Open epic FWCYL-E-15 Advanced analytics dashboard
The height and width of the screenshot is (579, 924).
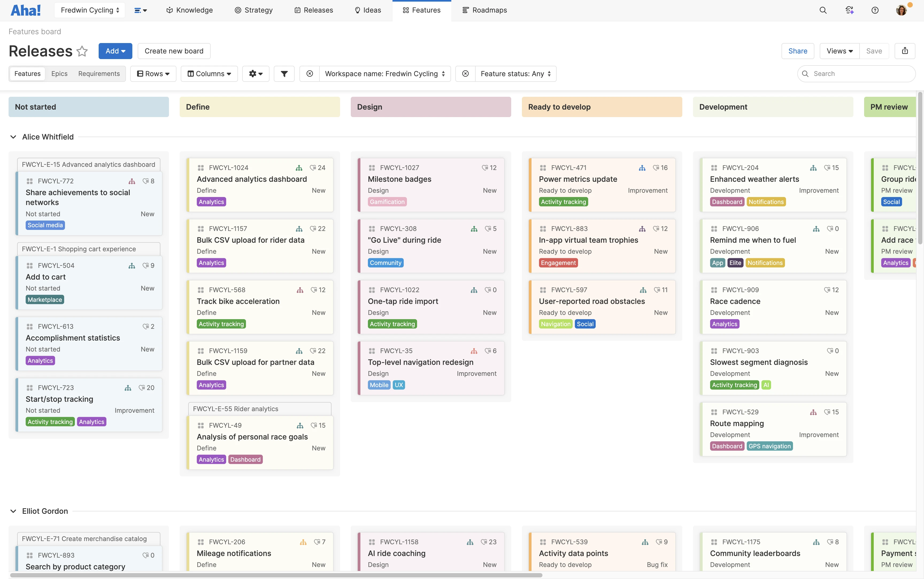(88, 164)
